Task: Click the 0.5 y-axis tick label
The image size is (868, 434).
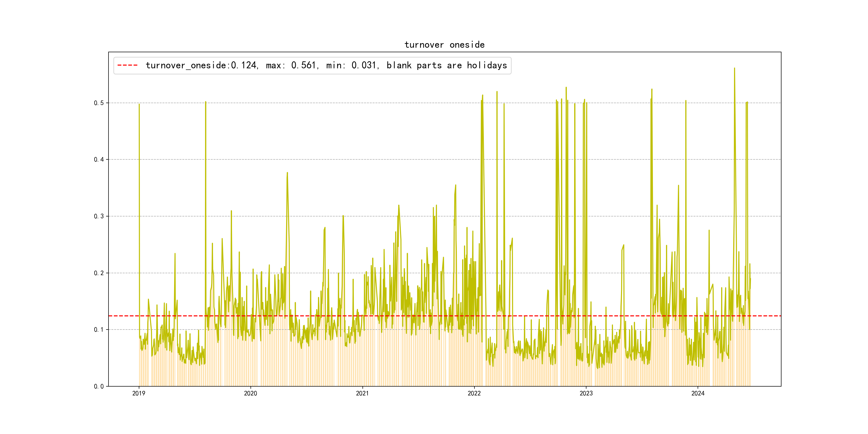Action: 99,103
